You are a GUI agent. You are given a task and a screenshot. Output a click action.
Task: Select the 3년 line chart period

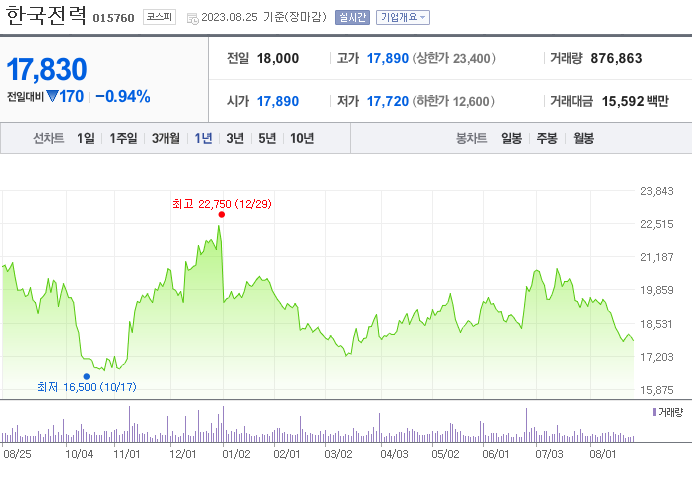235,138
